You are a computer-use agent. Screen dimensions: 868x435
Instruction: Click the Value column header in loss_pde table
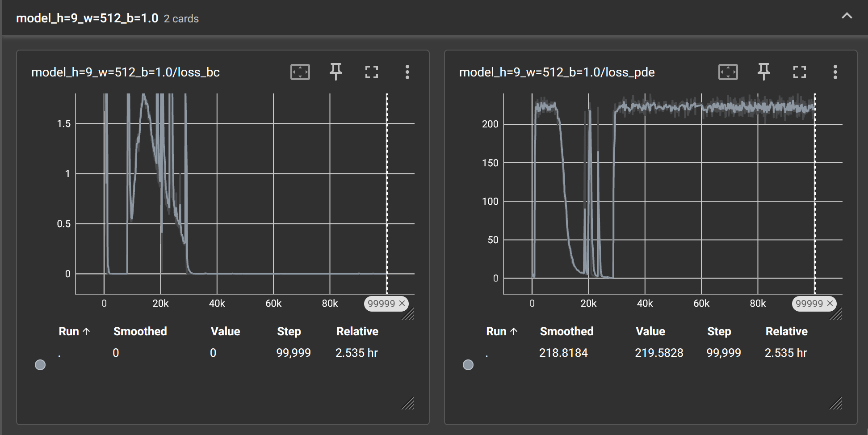click(x=650, y=331)
